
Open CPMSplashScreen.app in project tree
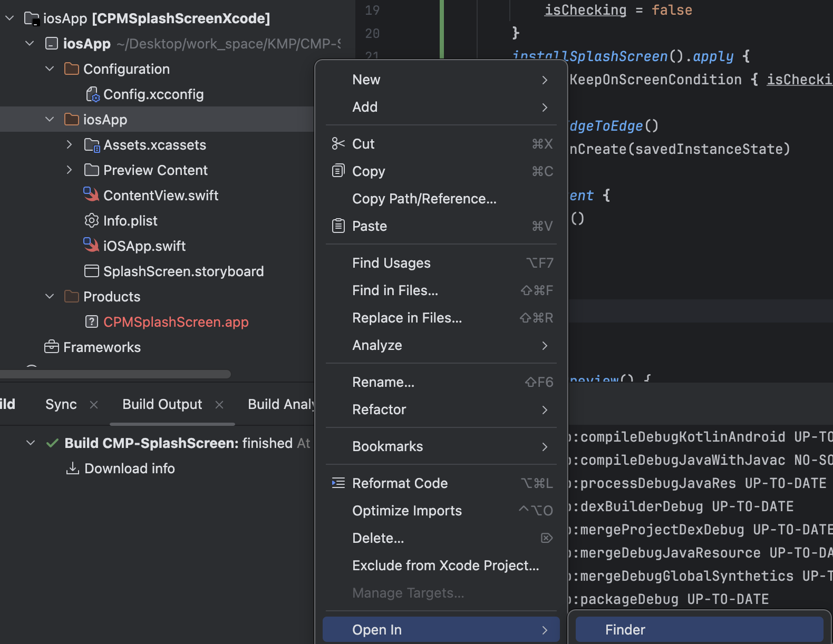(x=176, y=322)
